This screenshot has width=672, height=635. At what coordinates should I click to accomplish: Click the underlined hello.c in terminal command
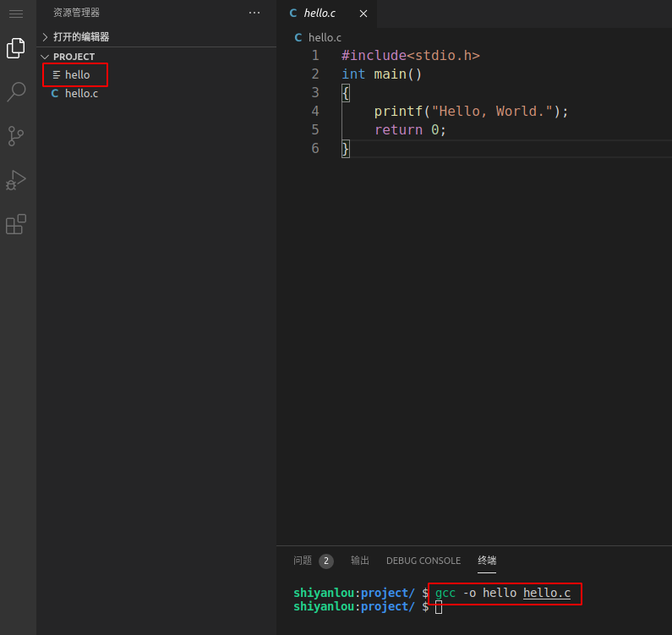547,593
